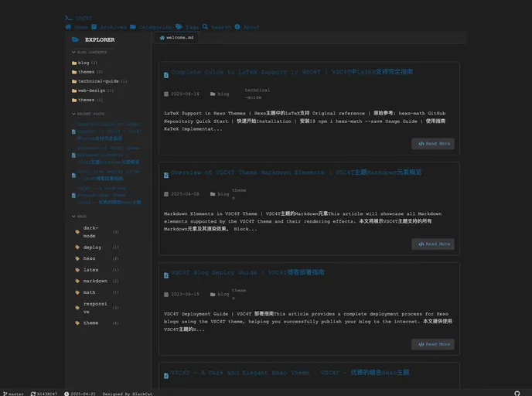532x396 pixels.
Task: Click the open-folder icon next to EXPLORER
Action: (75, 39)
